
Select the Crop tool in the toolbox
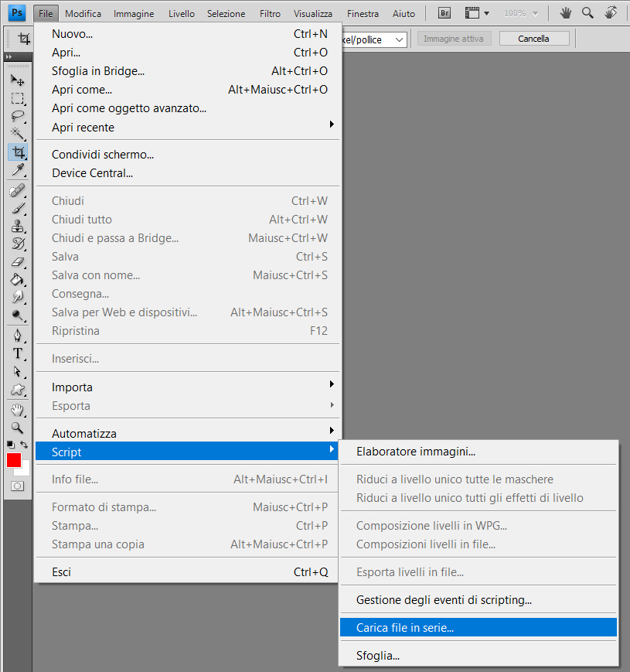[x=18, y=152]
